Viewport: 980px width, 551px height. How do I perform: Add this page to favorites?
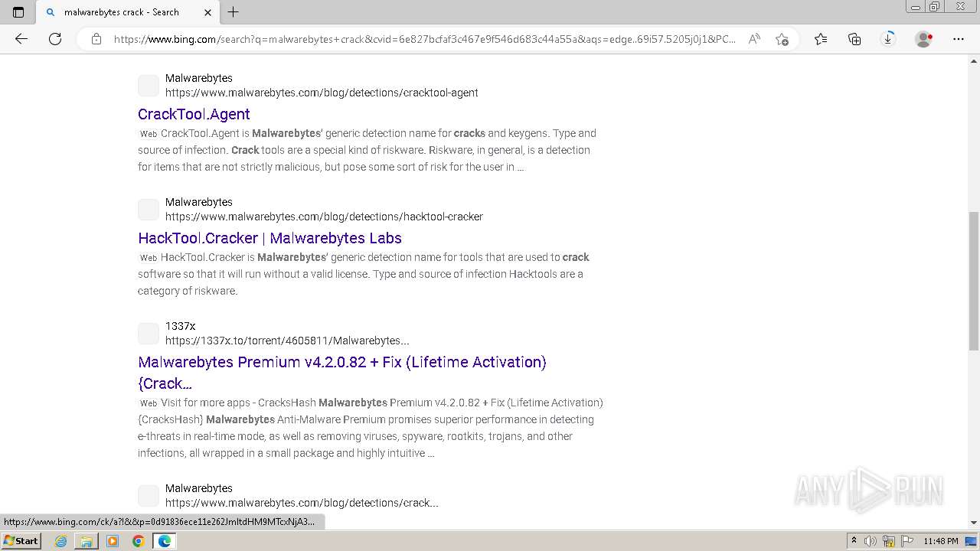782,39
